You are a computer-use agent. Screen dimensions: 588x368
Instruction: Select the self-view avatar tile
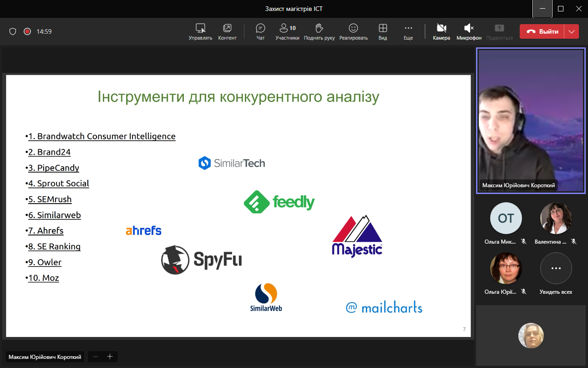[531, 336]
